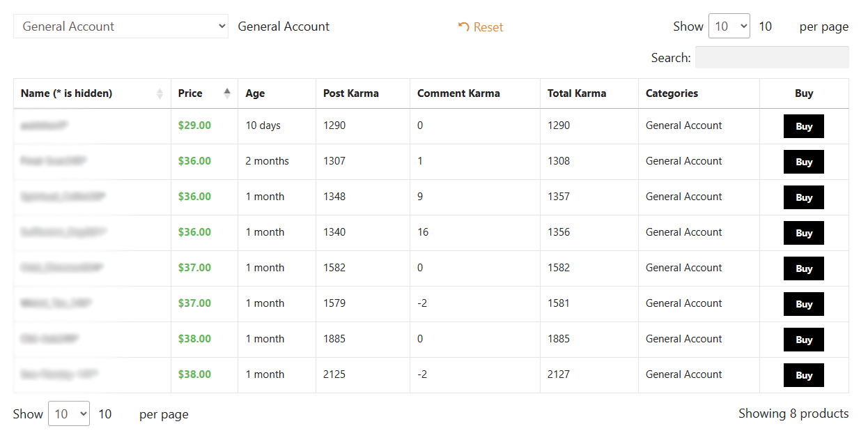Buy the account with 1582 total karma
The width and height of the screenshot is (868, 440).
click(x=803, y=268)
